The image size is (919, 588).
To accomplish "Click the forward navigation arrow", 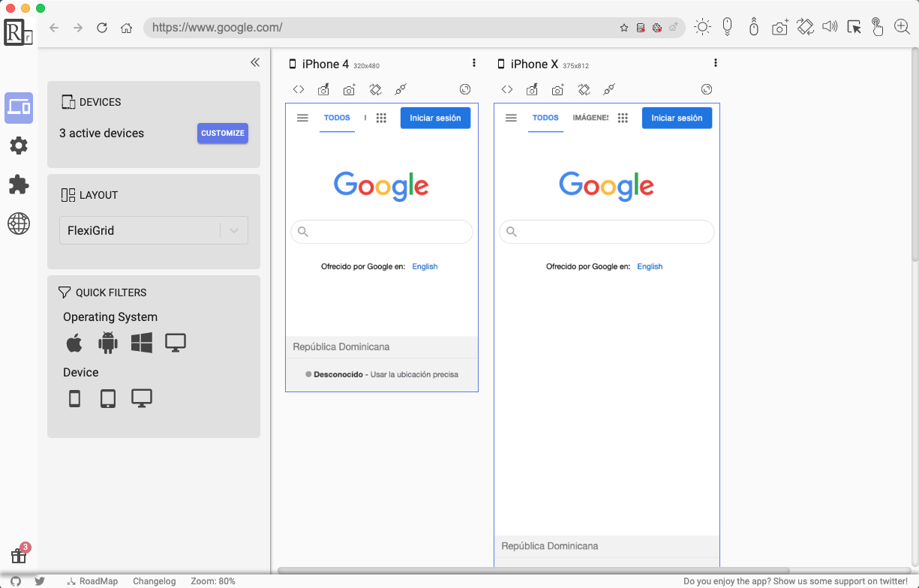I will (x=78, y=28).
